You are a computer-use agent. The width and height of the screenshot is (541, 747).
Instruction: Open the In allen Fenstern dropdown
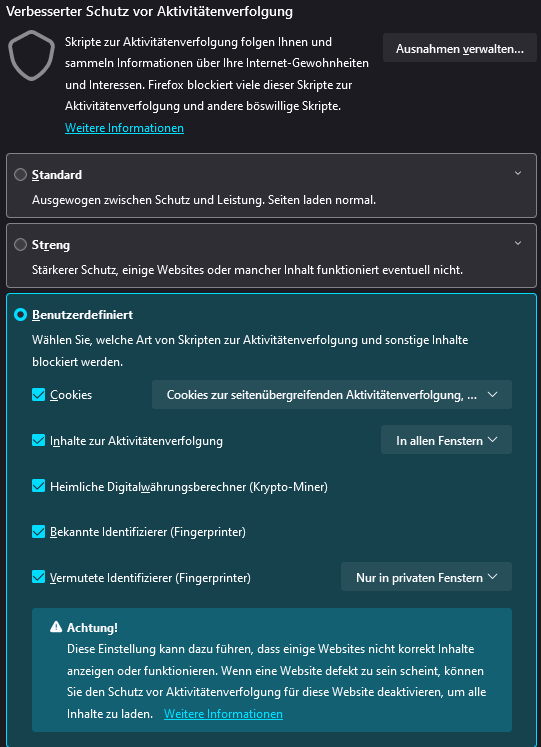[x=446, y=440]
